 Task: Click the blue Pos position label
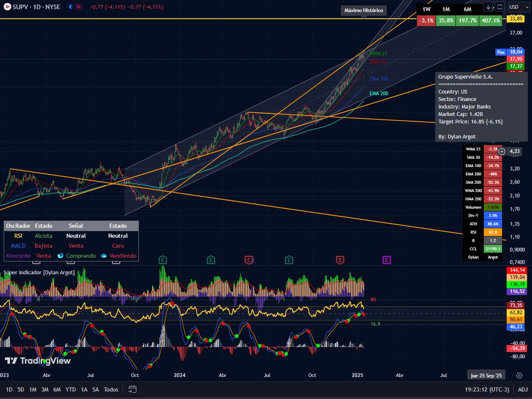(x=501, y=52)
